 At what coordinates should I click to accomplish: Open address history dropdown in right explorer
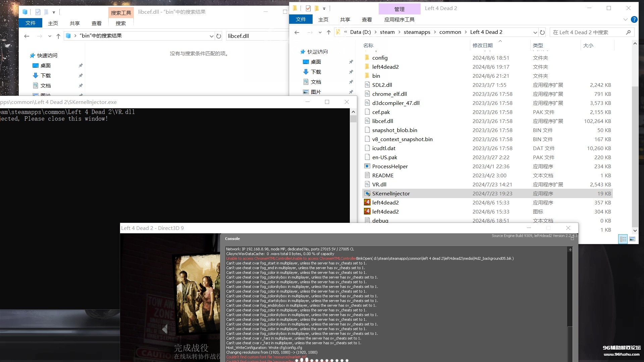535,32
